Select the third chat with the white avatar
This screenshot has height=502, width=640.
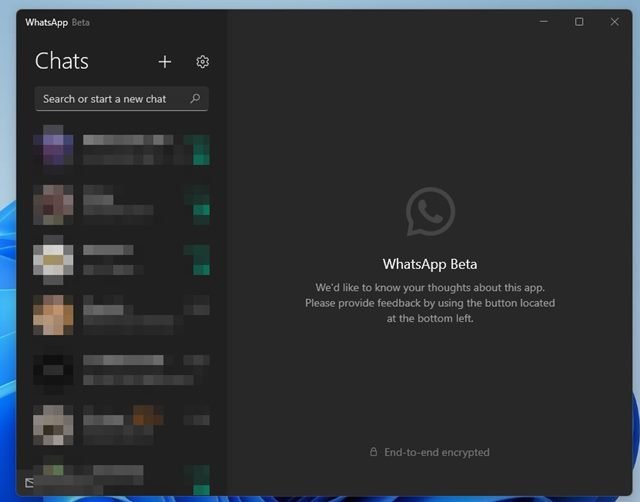coord(120,258)
